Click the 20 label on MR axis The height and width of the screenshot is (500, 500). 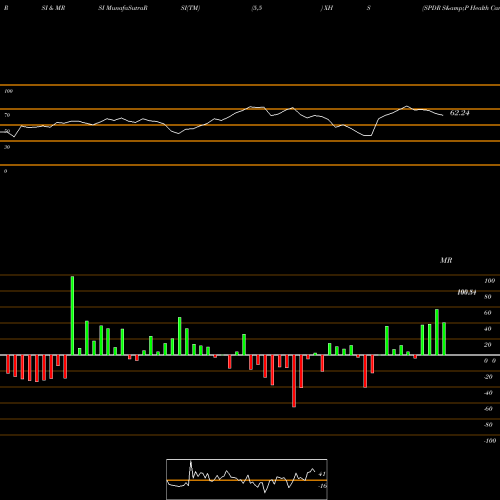(x=488, y=345)
